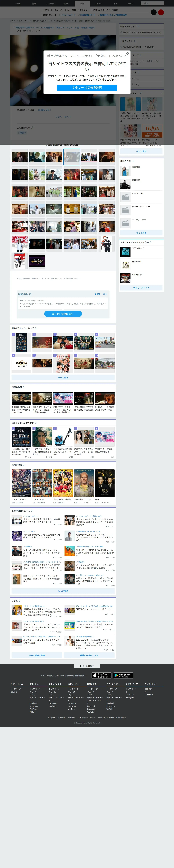Open the 採用情報 footer link
Screen dimensions: 174x868
(x=61, y=717)
